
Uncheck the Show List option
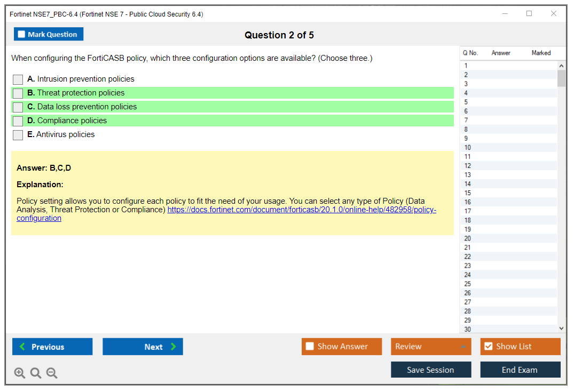[x=488, y=347]
